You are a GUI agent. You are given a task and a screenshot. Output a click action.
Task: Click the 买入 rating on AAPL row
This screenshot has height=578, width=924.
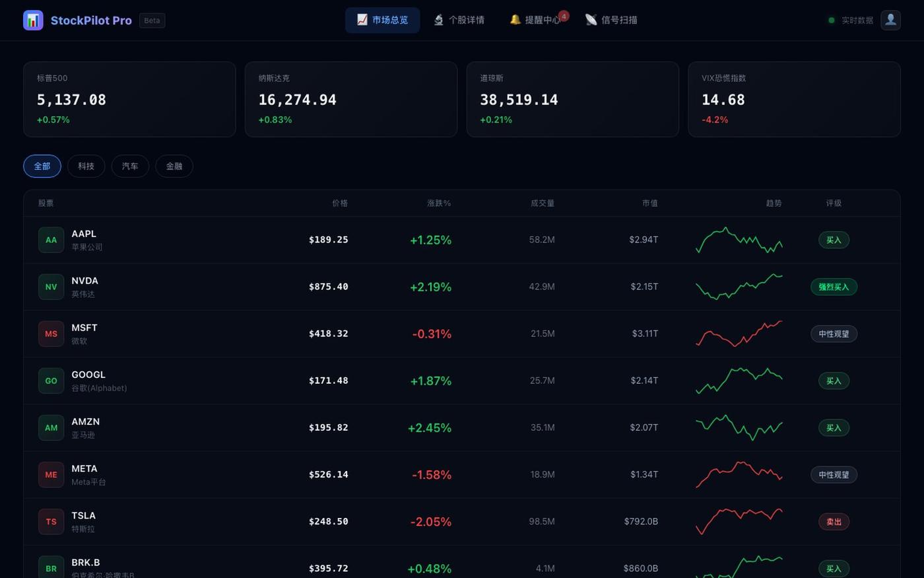(x=834, y=240)
